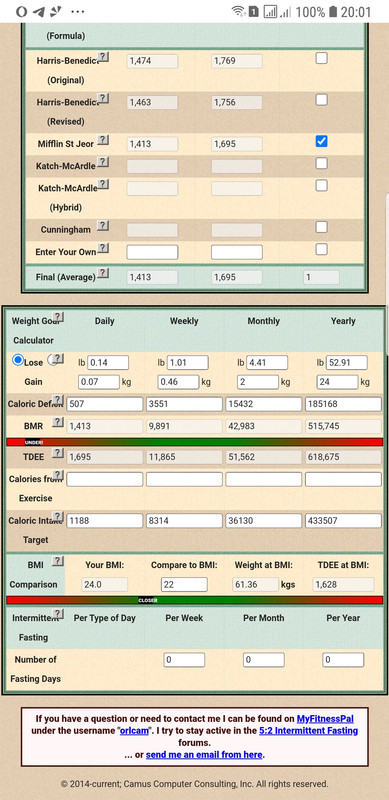Click the Weight at BMI value 61.36

[x=256, y=585]
